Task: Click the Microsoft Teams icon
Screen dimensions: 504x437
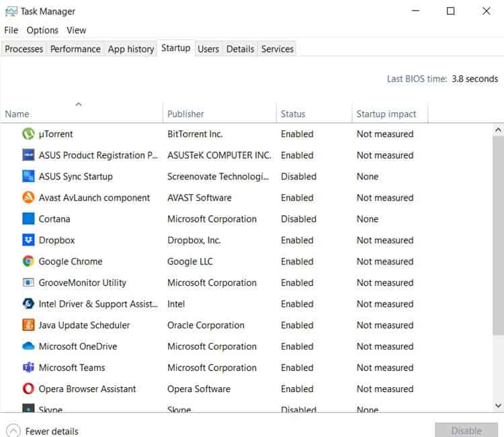Action: (x=28, y=367)
